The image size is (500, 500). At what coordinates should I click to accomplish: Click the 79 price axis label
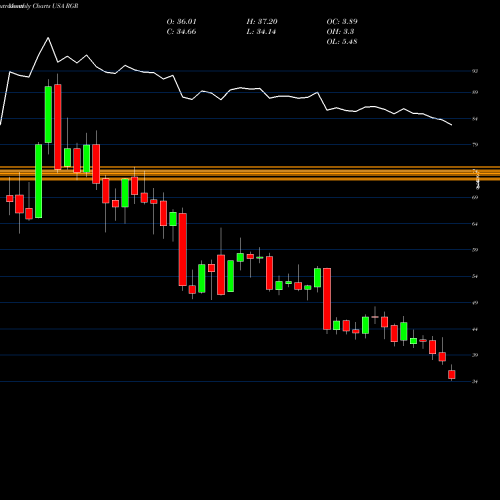coord(475,145)
